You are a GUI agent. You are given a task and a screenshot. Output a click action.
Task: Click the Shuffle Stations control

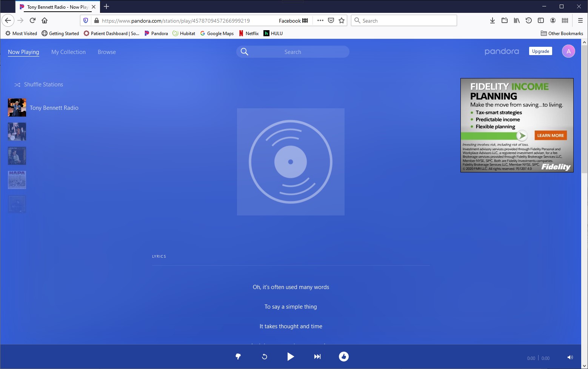pos(38,84)
